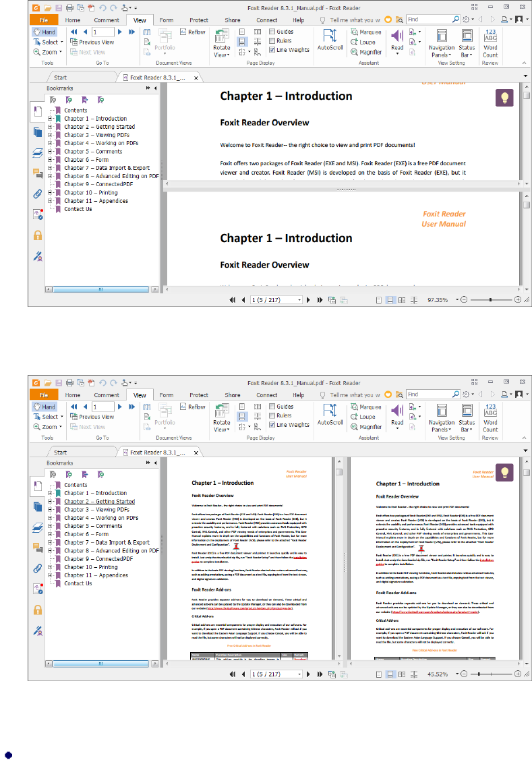The image size is (532, 760).
Task: Open Bookmarks panel icon in lower window sidebar
Action: [37, 486]
